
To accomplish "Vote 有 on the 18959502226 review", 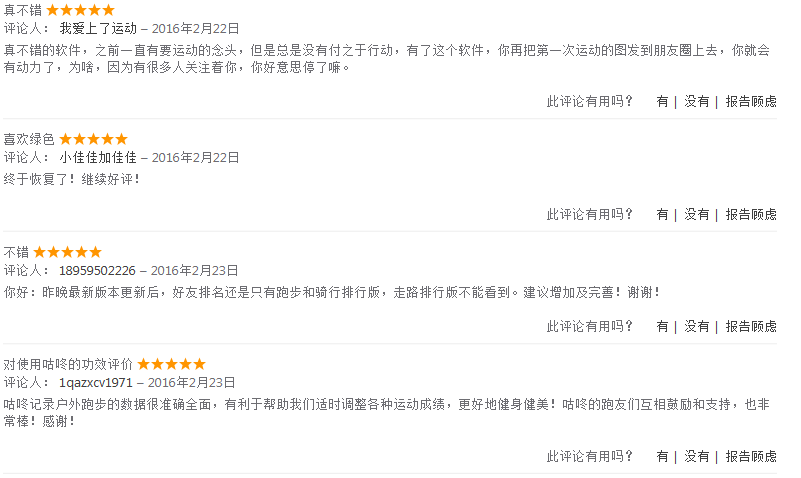I will pos(663,326).
